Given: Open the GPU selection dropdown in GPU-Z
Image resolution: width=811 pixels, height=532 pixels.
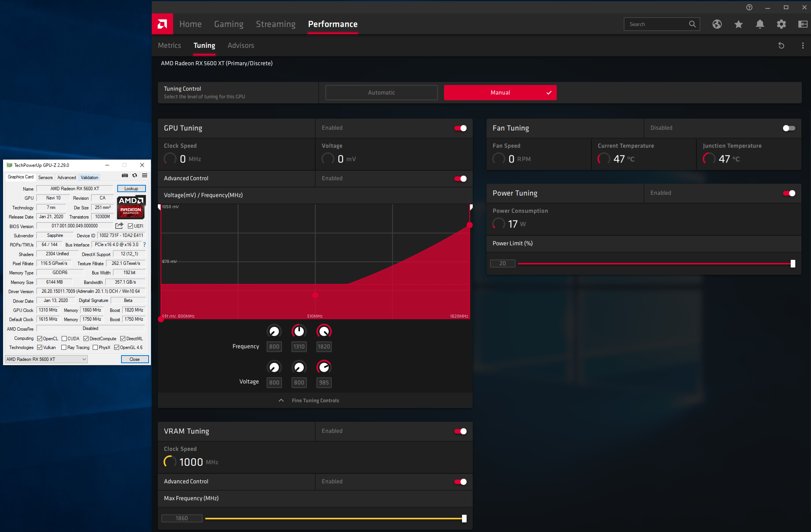Looking at the screenshot, I should pos(46,359).
